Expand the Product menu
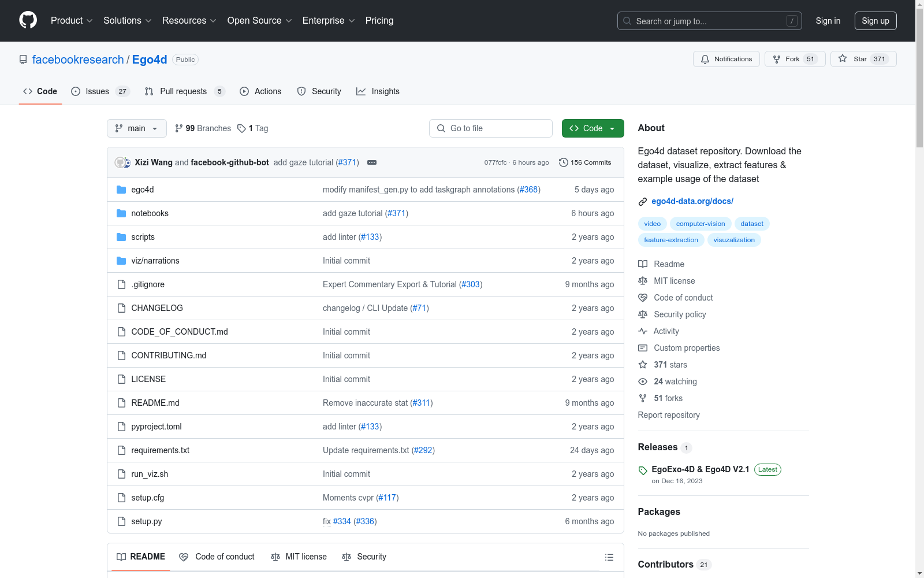 tap(72, 20)
